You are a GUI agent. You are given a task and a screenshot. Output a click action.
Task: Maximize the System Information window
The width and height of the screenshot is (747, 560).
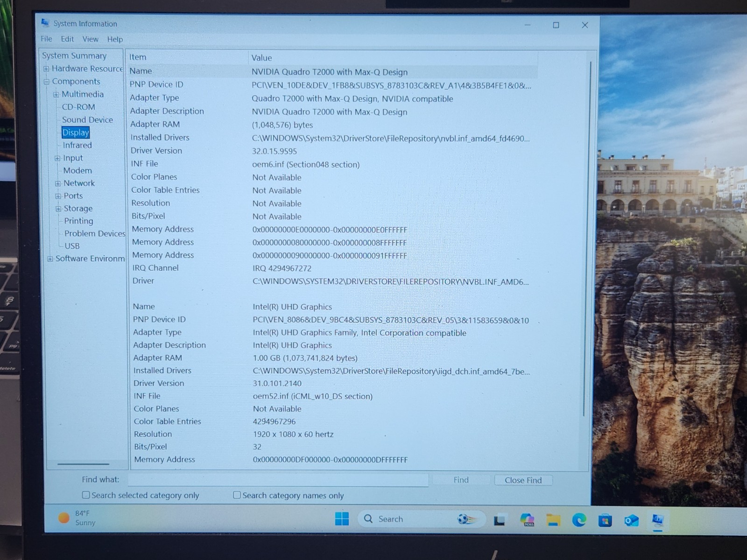556,25
